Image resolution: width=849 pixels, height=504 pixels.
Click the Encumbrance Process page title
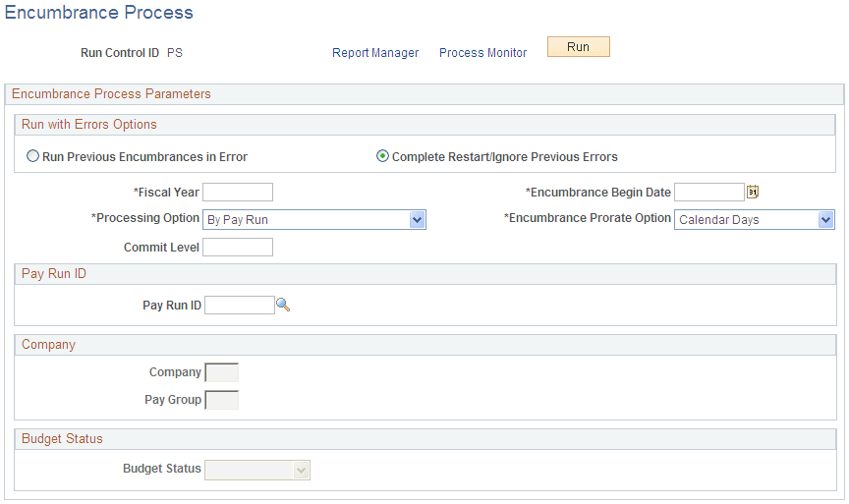99,13
